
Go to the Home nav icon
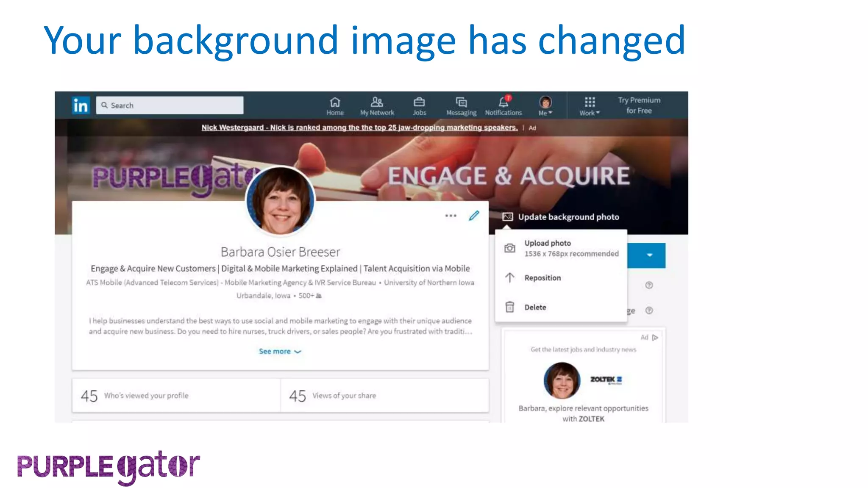[x=335, y=106]
